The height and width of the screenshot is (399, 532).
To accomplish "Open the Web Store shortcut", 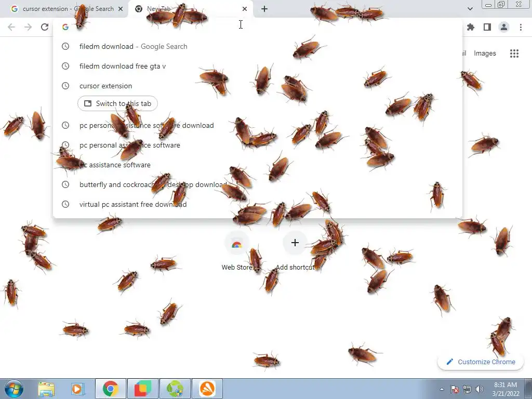I will coord(237,251).
